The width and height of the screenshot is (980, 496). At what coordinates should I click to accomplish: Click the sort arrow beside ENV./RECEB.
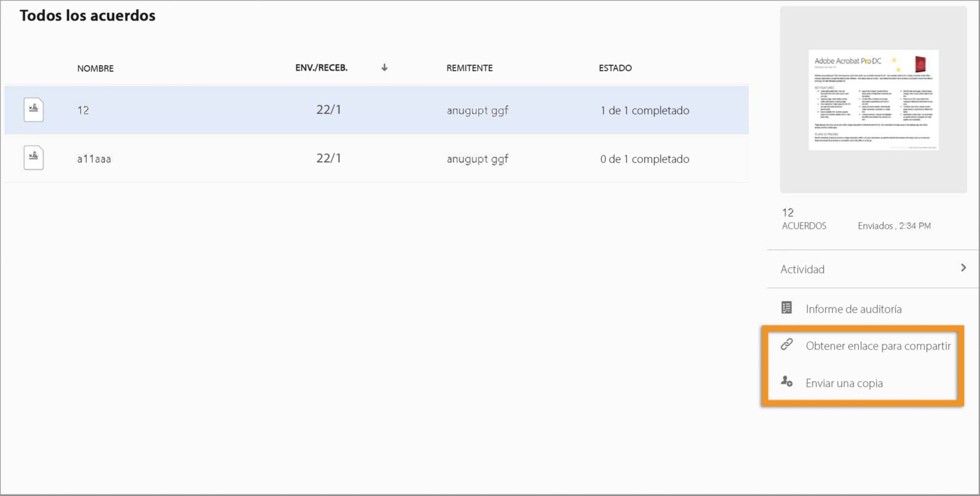(384, 67)
